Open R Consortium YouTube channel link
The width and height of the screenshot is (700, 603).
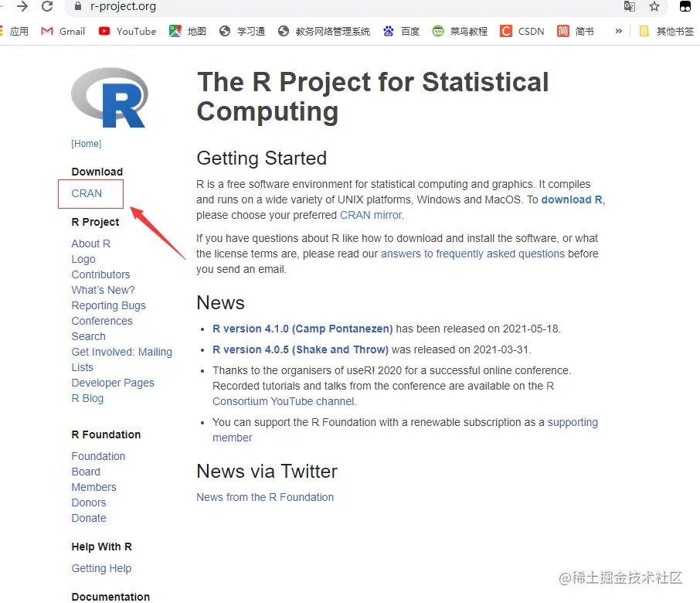coord(383,393)
